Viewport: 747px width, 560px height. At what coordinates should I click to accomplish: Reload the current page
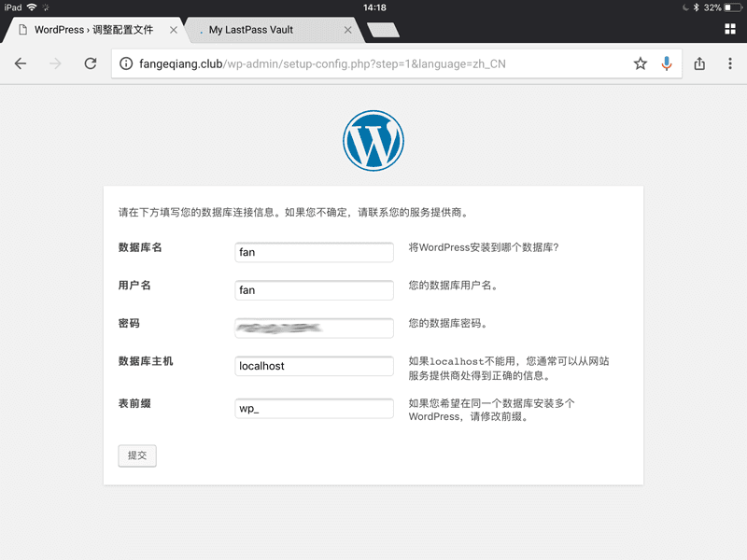91,63
